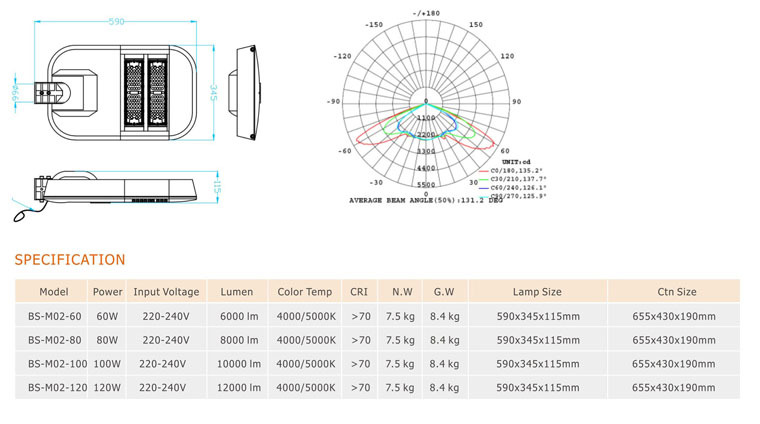Click the 590 width dimension label
760x424 pixels.
click(x=116, y=21)
